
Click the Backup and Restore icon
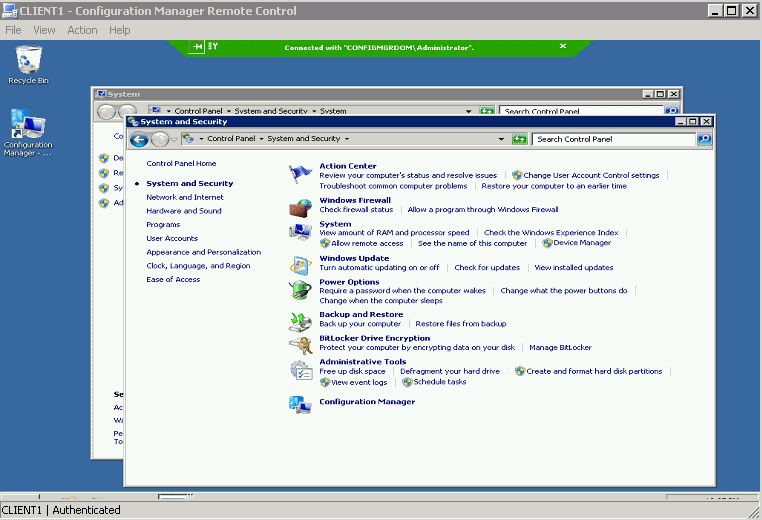click(300, 321)
